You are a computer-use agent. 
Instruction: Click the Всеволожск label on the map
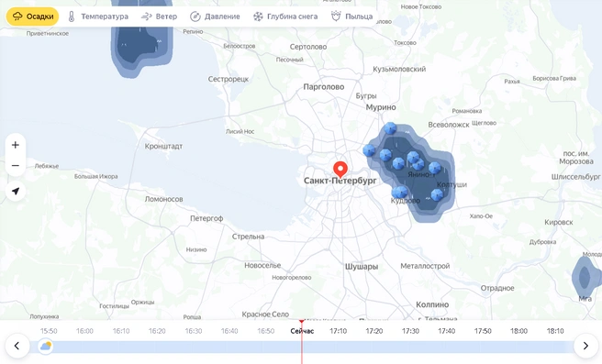point(449,125)
